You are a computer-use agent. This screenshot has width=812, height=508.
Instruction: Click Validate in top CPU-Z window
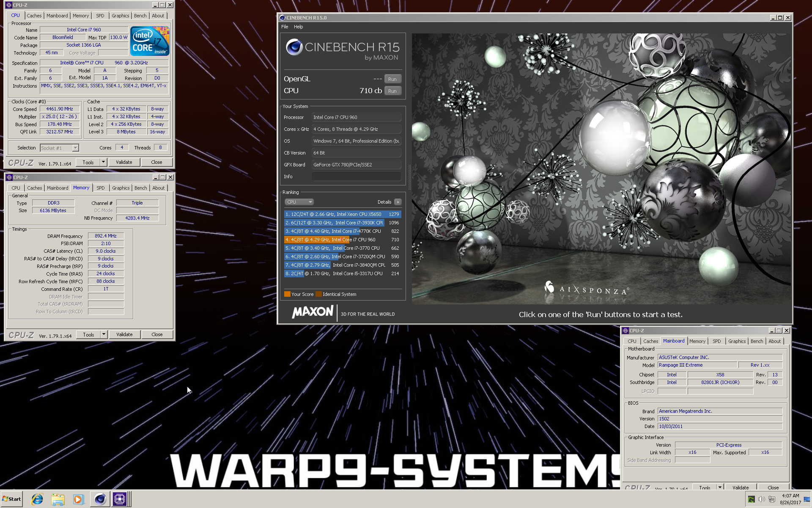(124, 162)
